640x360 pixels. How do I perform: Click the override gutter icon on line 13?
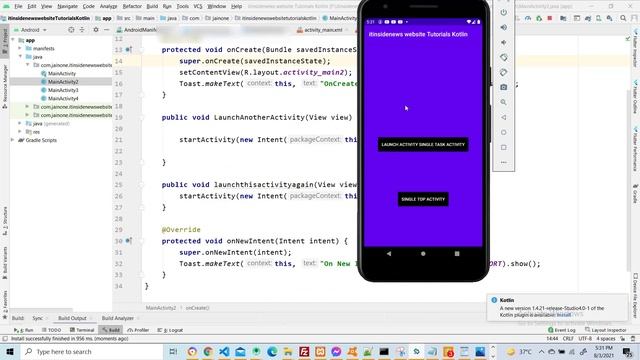pos(129,49)
